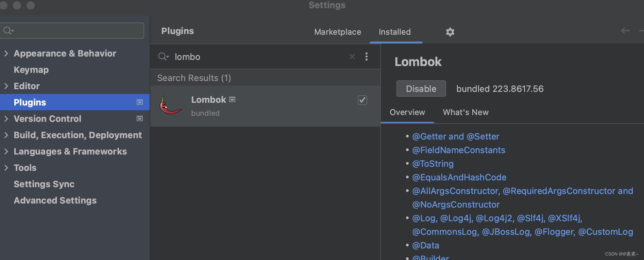
Task: Open the plugin search options menu
Action: point(366,56)
